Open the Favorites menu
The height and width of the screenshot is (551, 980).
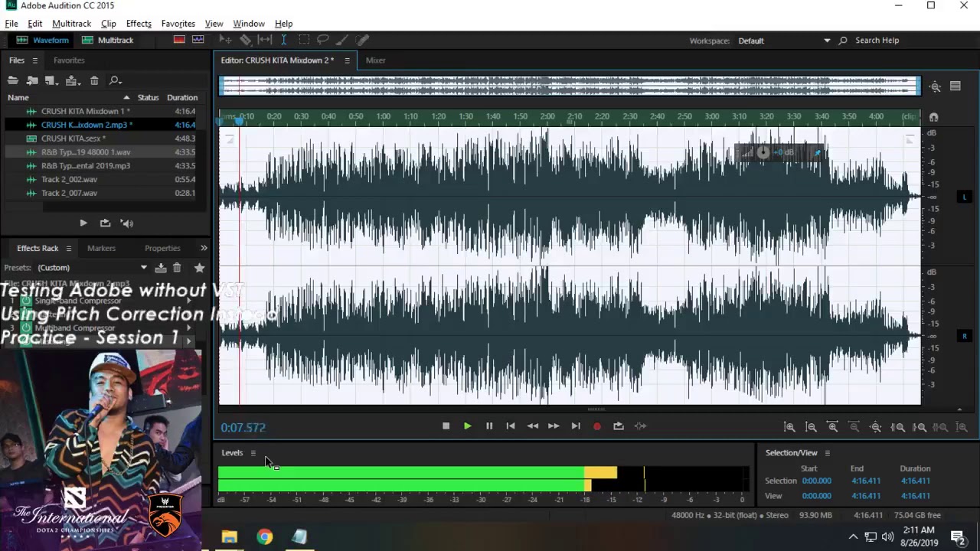pyautogui.click(x=178, y=24)
